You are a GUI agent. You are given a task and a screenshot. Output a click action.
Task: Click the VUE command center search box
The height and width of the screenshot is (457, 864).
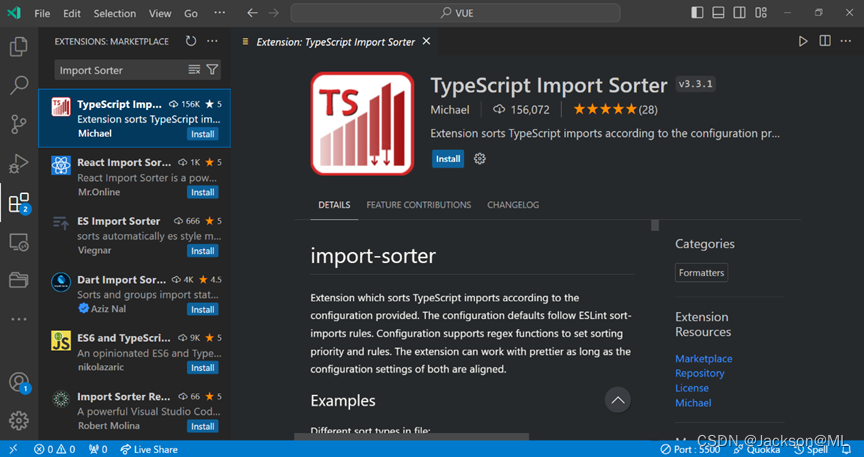tap(455, 13)
